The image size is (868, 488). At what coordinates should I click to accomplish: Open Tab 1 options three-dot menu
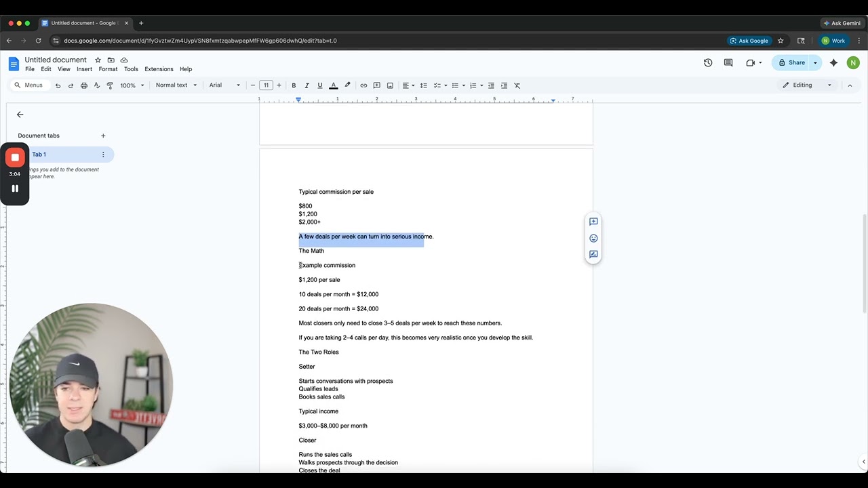point(103,155)
